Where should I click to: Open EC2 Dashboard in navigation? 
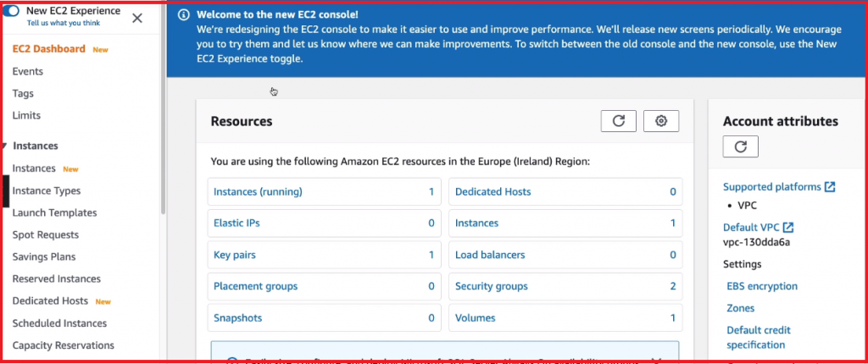point(49,49)
